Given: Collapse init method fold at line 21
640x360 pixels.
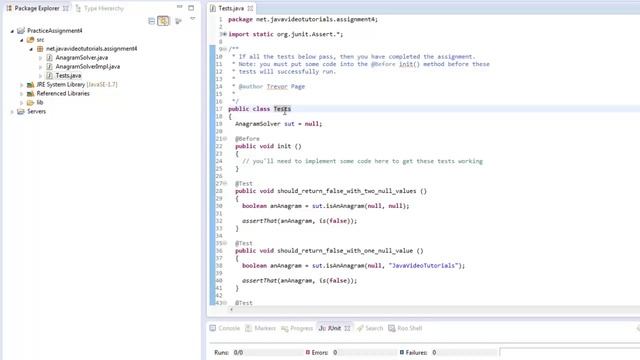Looking at the screenshot, I should tap(224, 139).
